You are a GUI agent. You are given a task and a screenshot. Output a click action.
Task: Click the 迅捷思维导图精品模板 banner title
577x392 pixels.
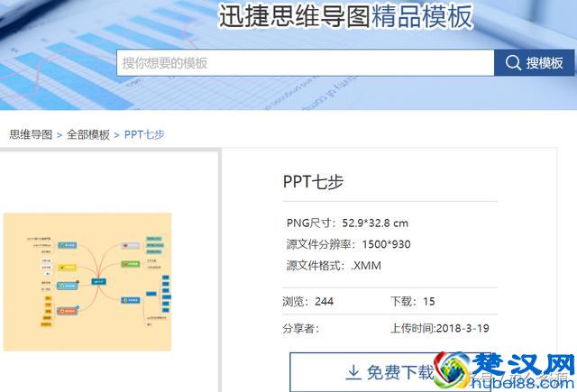pyautogui.click(x=345, y=16)
